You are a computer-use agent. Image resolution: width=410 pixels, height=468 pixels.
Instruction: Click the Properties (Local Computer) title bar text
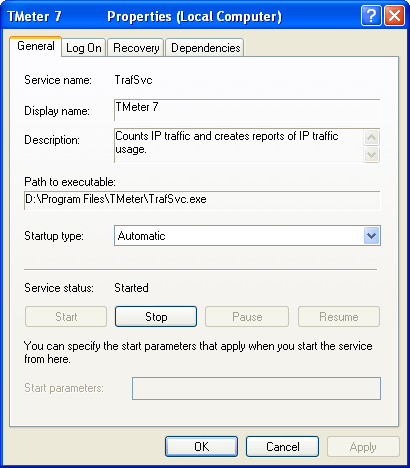coord(194,17)
